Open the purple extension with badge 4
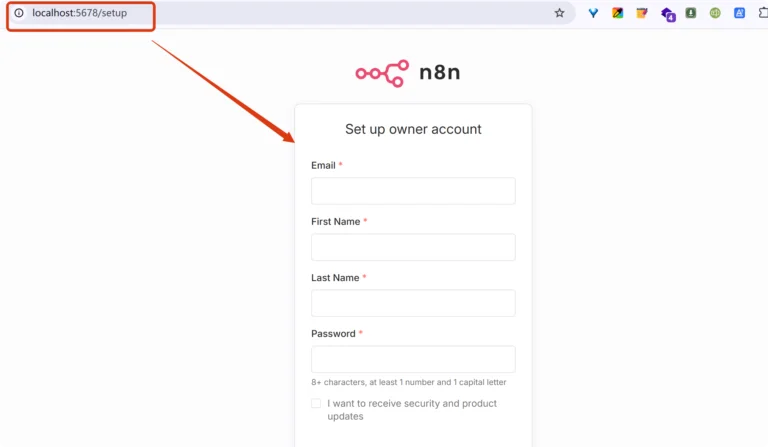 click(667, 14)
